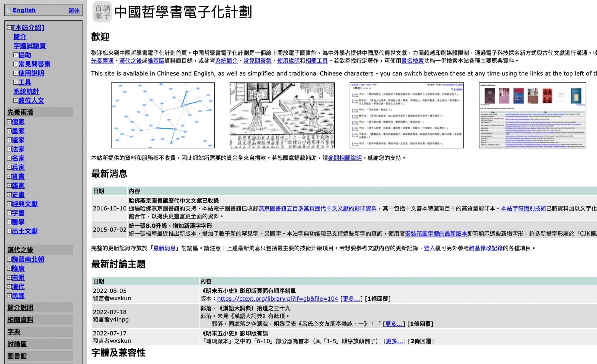This screenshot has height=364, width=597.
Task: Expand the 魏晉南北朝 tree node
Action: pos(9,259)
